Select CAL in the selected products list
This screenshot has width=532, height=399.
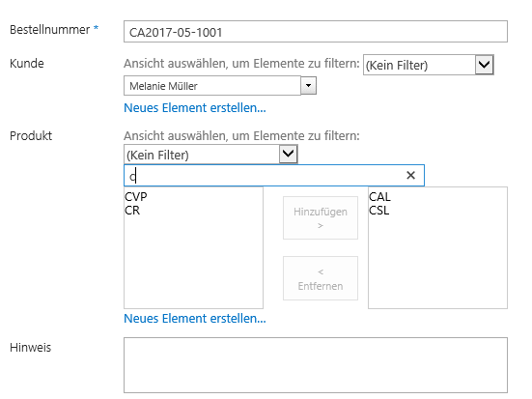click(379, 197)
